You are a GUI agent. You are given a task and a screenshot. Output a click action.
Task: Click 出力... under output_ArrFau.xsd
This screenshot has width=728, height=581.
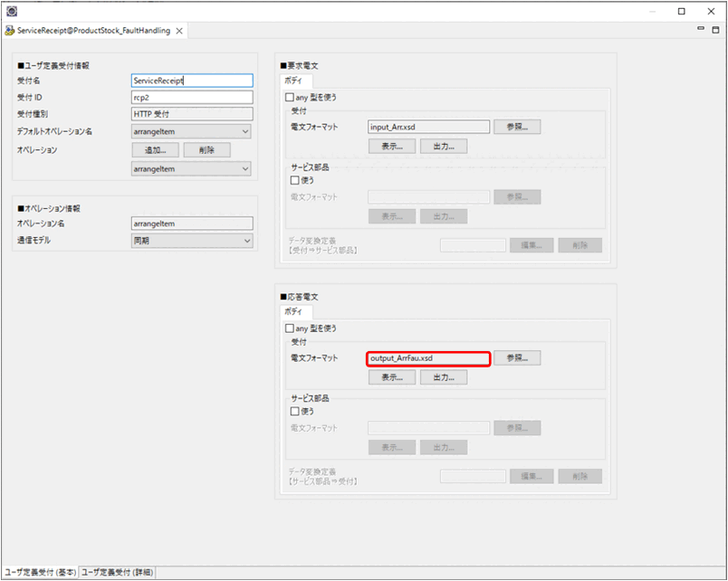click(444, 377)
